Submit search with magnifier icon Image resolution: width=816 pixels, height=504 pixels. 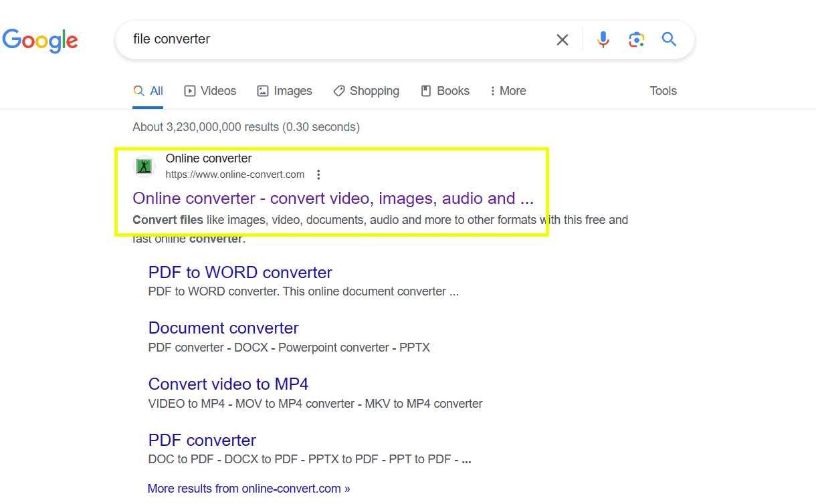point(670,39)
